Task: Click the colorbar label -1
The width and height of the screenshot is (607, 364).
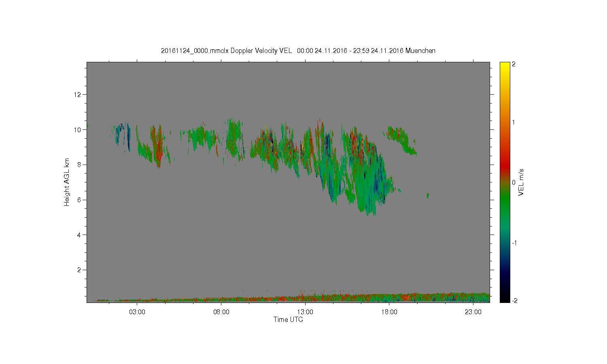Action: click(x=514, y=243)
